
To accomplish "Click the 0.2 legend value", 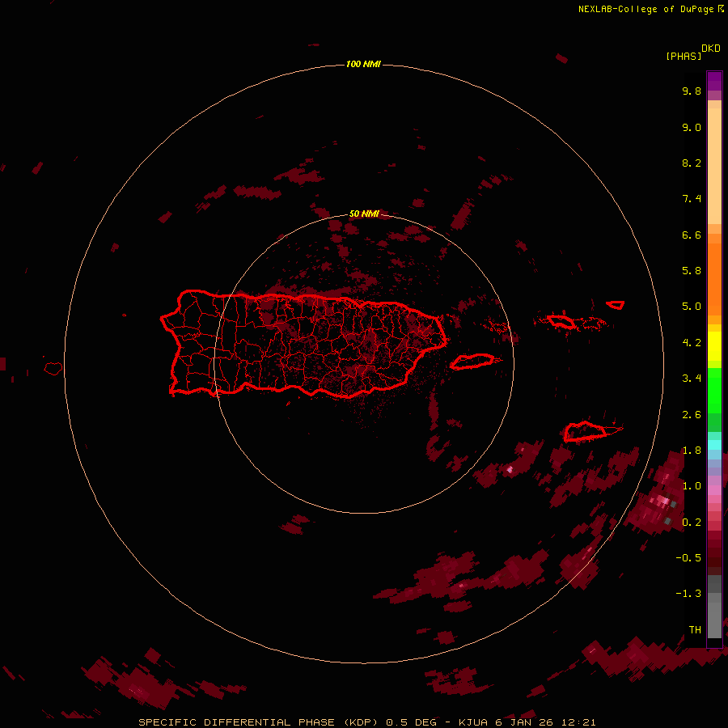I will coord(692,523).
